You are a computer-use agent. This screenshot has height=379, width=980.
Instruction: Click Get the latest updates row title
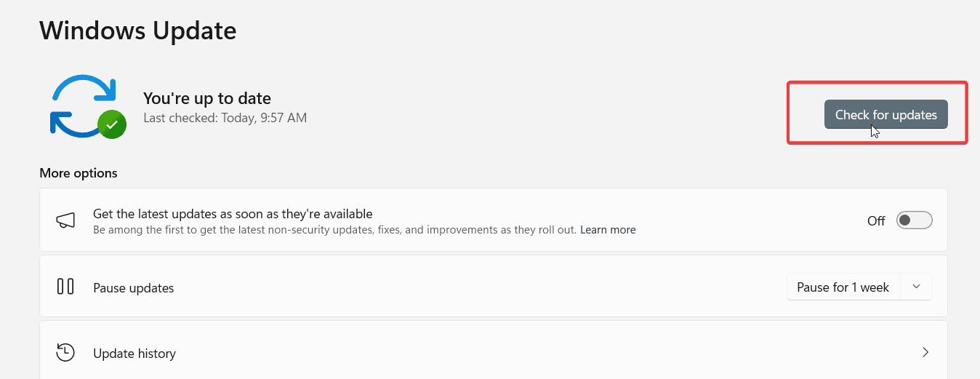pos(233,214)
